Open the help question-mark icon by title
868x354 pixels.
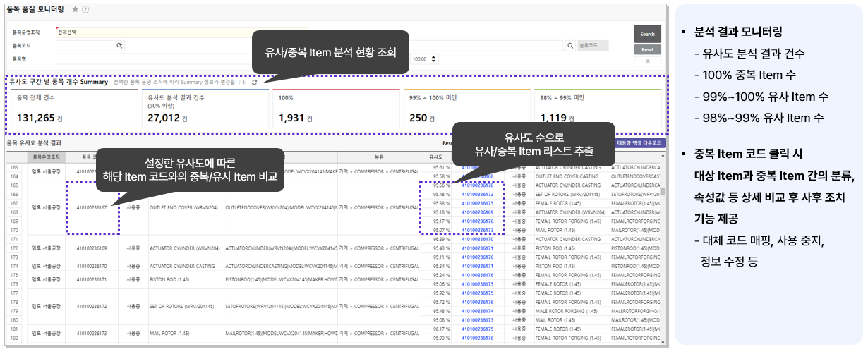click(85, 9)
